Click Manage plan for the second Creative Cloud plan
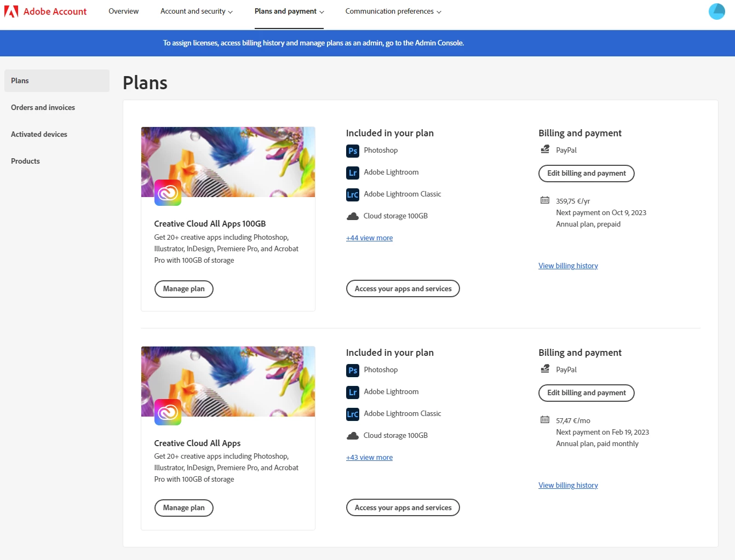Image resolution: width=735 pixels, height=560 pixels. pos(184,508)
